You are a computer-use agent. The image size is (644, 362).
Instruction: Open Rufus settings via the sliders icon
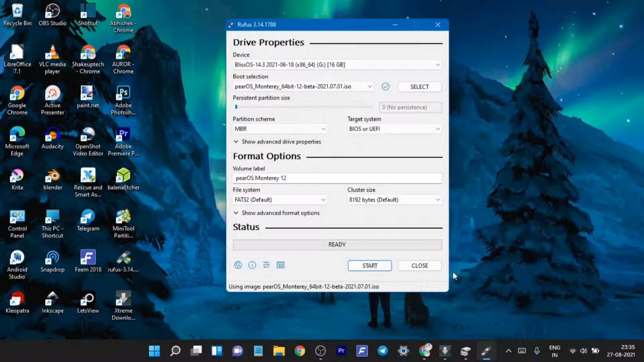[266, 265]
